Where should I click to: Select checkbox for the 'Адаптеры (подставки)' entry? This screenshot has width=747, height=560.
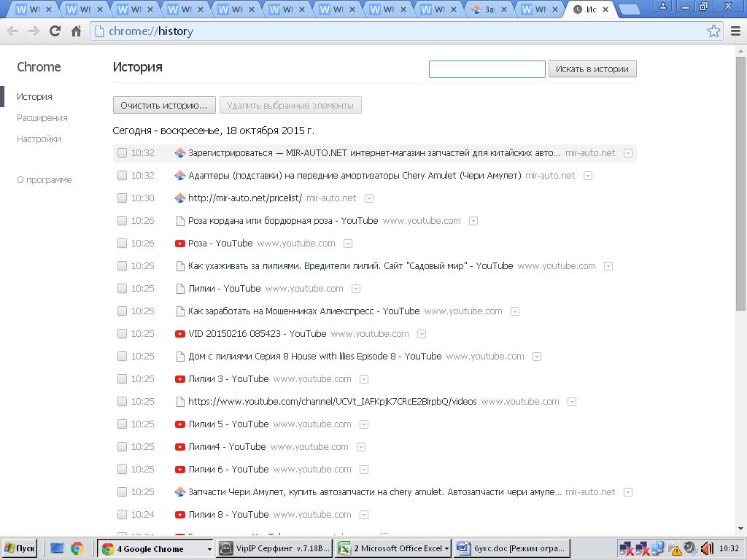pos(122,176)
